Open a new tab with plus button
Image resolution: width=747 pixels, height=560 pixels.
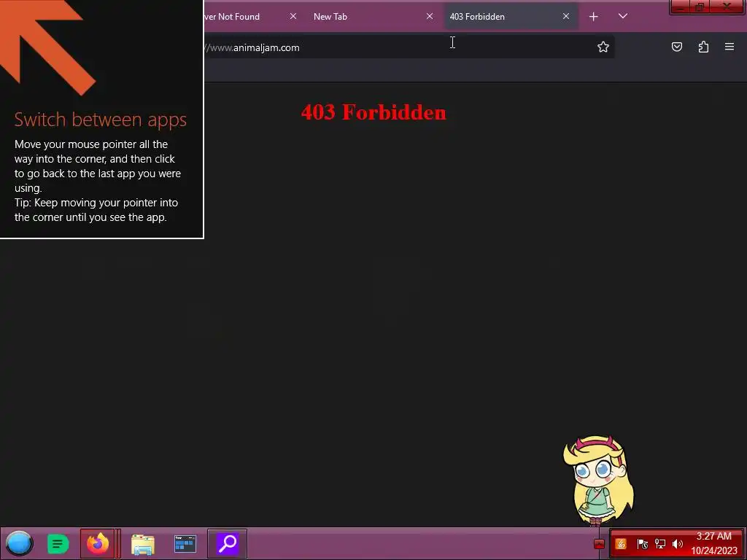pos(594,17)
